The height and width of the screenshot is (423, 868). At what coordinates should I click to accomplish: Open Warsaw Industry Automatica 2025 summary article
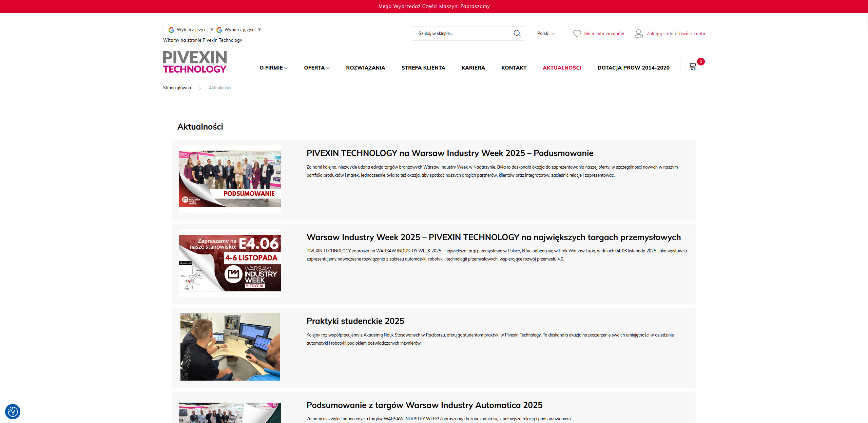click(x=425, y=405)
